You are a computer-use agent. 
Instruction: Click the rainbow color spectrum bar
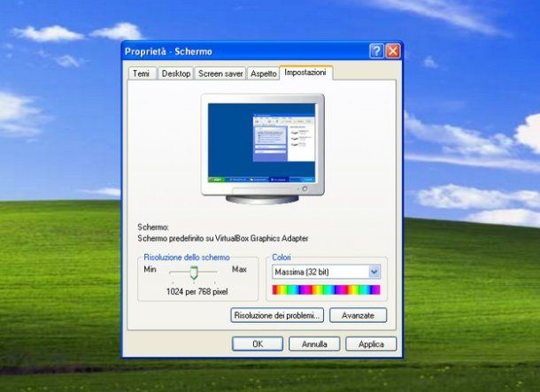326,289
